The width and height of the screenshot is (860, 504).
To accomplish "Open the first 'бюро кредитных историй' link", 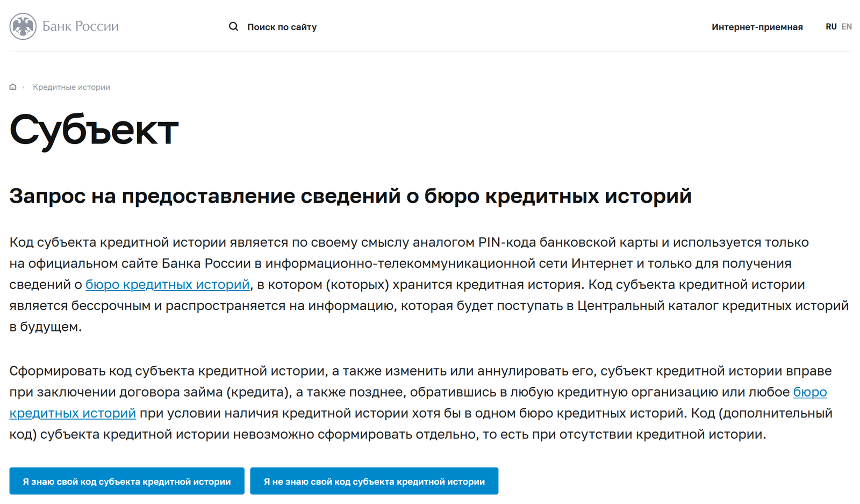I will (168, 284).
